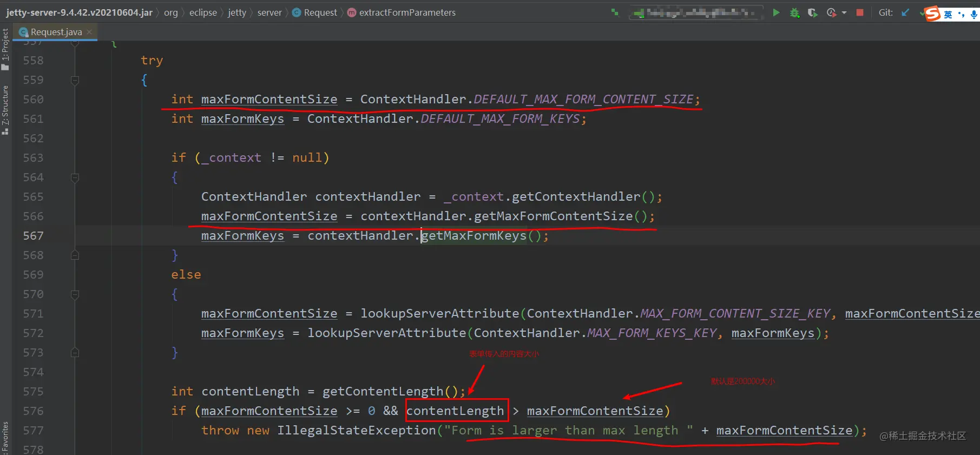Viewport: 980px width, 455px height.
Task: Click _context variable on line 563
Action: click(232, 158)
